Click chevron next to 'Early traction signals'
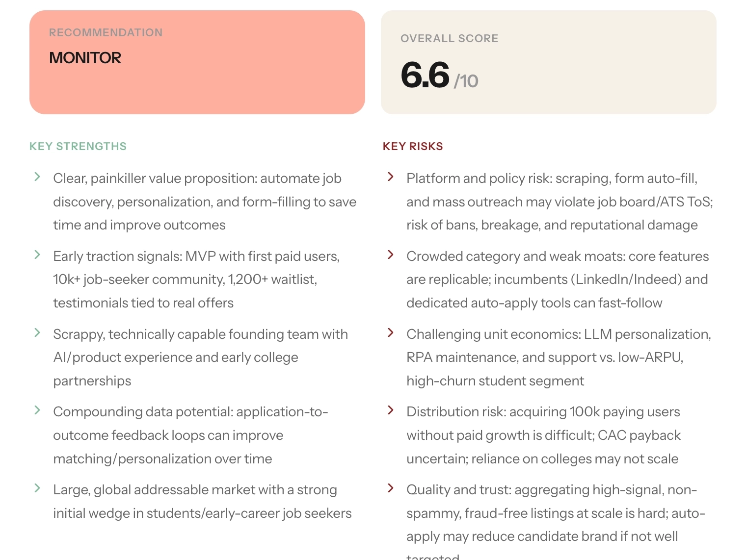This screenshot has height=560, width=746. click(x=37, y=255)
